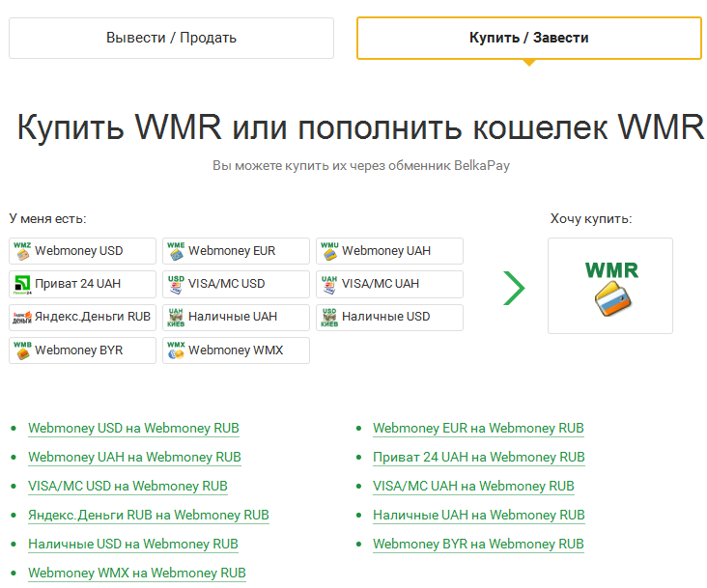The image size is (707, 588).
Task: Pick the Яндекс.Деньги RUB label
Action: point(93,317)
